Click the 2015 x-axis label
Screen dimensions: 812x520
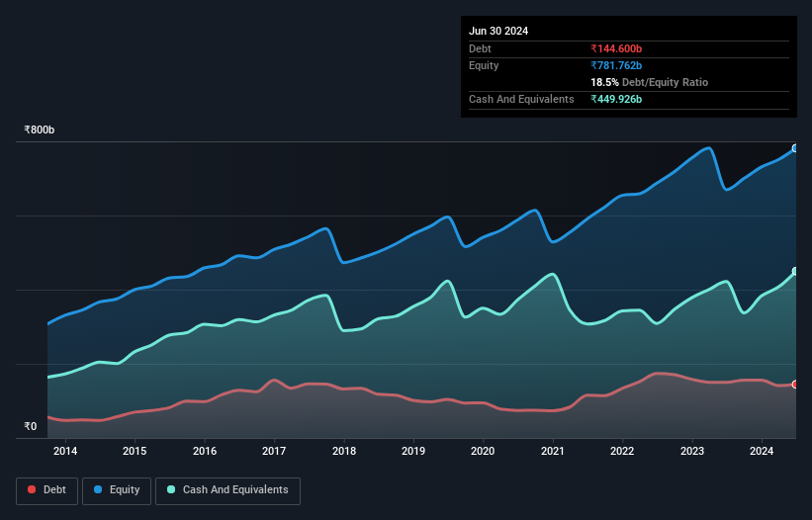click(x=135, y=451)
